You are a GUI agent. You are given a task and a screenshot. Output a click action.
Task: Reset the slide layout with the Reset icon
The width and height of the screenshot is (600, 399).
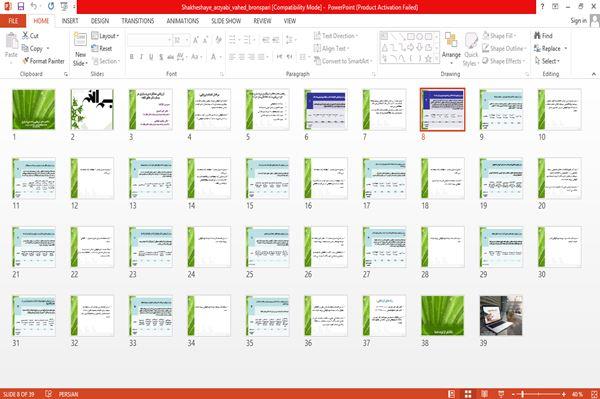click(95, 48)
